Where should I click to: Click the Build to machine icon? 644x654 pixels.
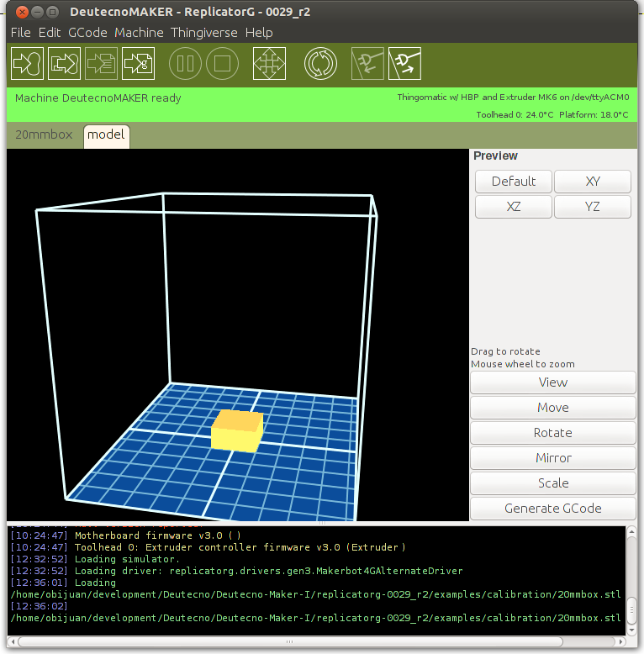pyautogui.click(x=27, y=63)
